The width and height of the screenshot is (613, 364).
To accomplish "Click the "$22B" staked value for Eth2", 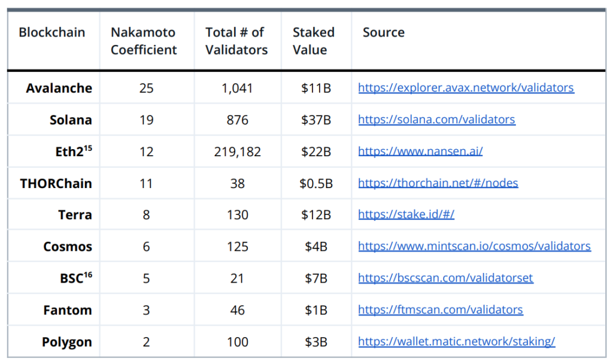I will (x=316, y=151).
